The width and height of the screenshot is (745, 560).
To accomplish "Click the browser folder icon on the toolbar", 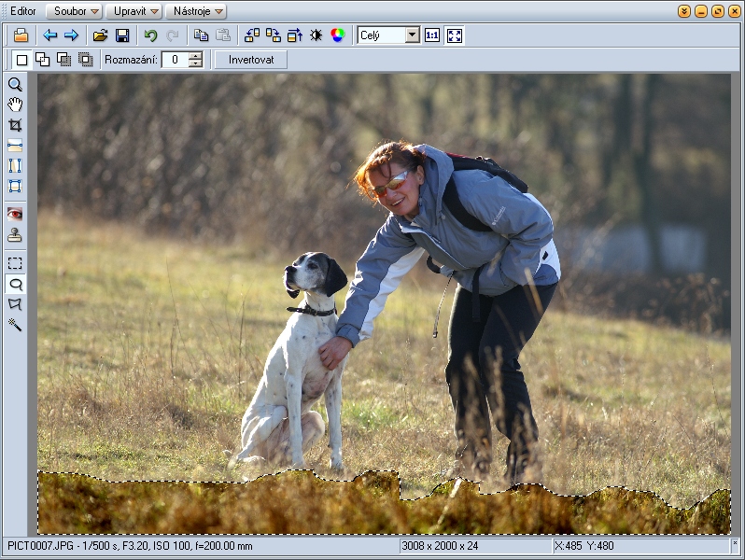I will 21,35.
